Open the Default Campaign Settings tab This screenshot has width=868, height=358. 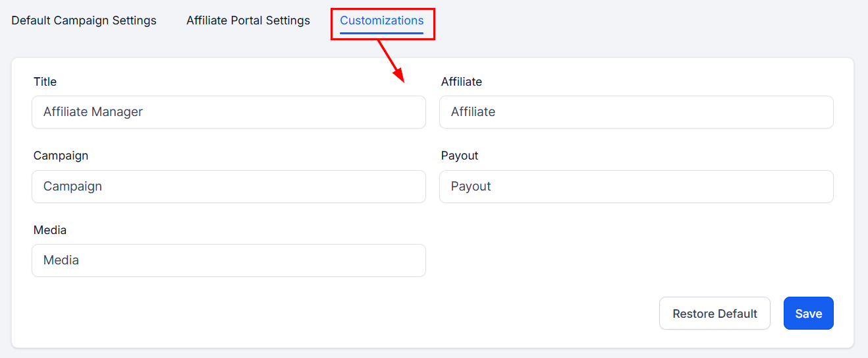84,20
